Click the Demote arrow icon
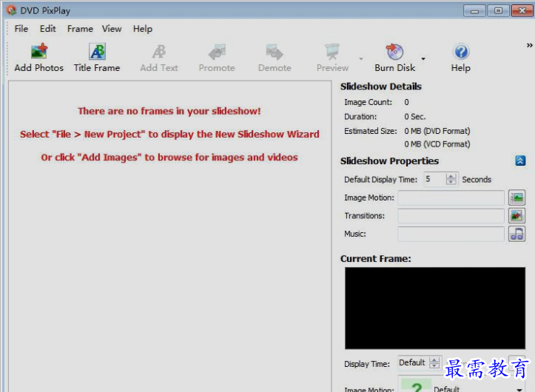This screenshot has height=392, width=535. pos(275,52)
